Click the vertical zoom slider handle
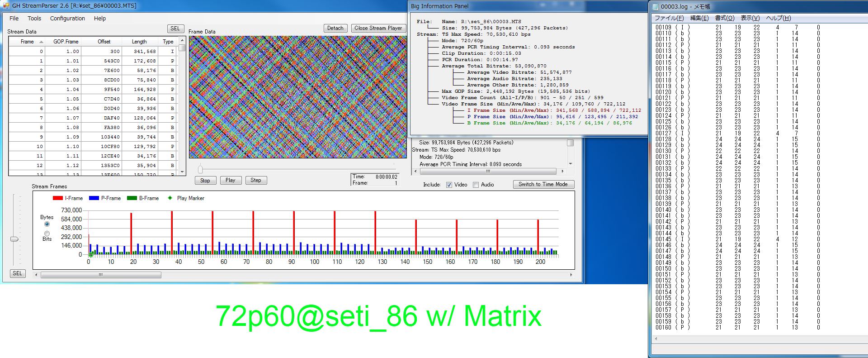The height and width of the screenshot is (358, 868). coord(14,239)
